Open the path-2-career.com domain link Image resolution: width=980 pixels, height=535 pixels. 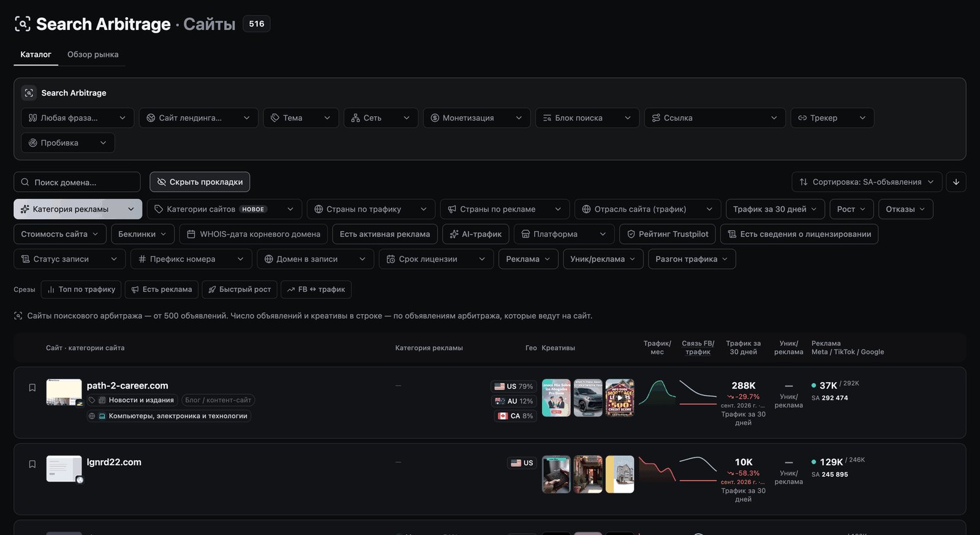click(x=127, y=386)
